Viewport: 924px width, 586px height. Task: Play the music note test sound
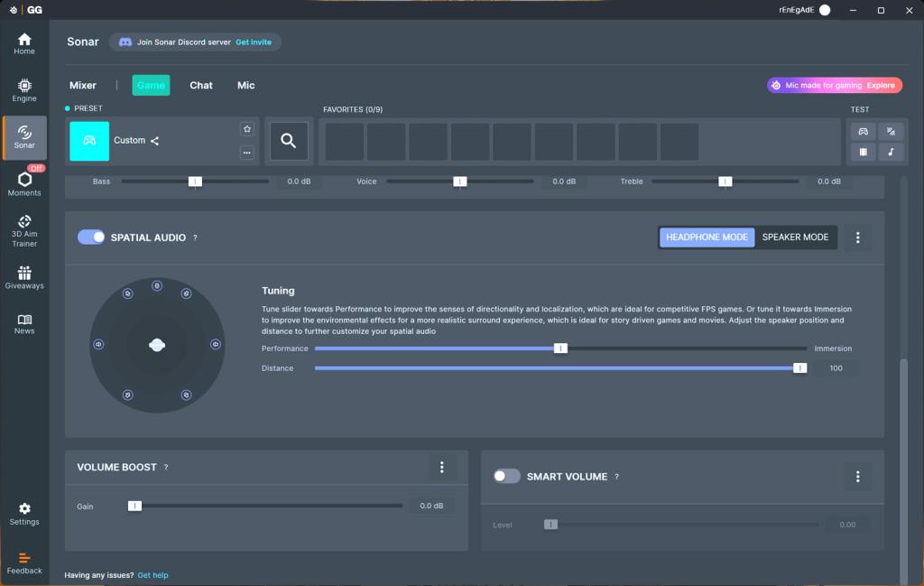890,152
